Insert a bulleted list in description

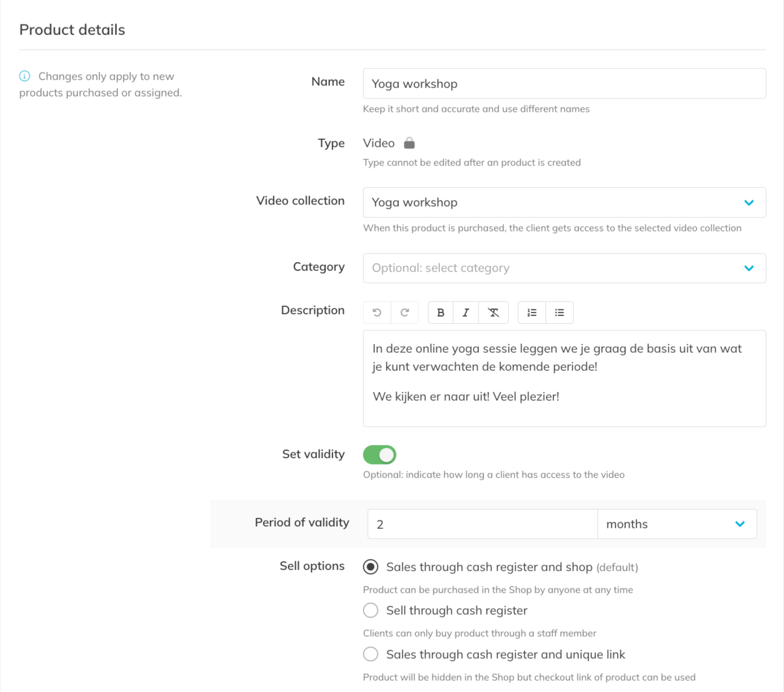(x=559, y=313)
